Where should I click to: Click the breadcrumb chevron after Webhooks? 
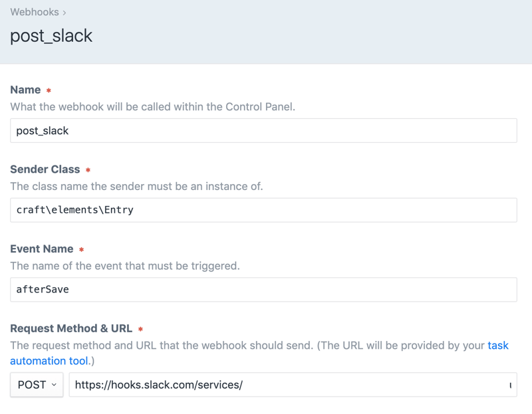[x=65, y=13]
